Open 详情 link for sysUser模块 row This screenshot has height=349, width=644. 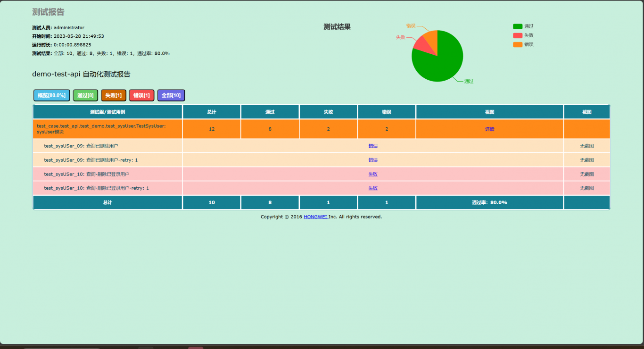click(x=490, y=129)
